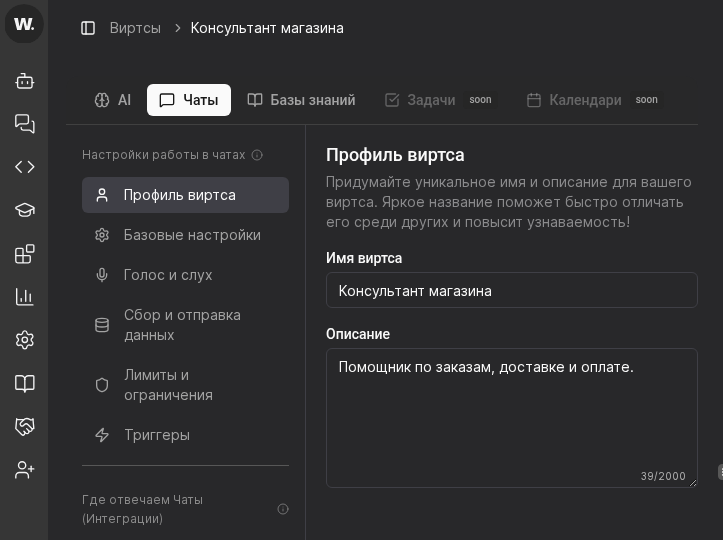Click the Профиль виртса heading
The image size is (723, 540).
[395, 155]
